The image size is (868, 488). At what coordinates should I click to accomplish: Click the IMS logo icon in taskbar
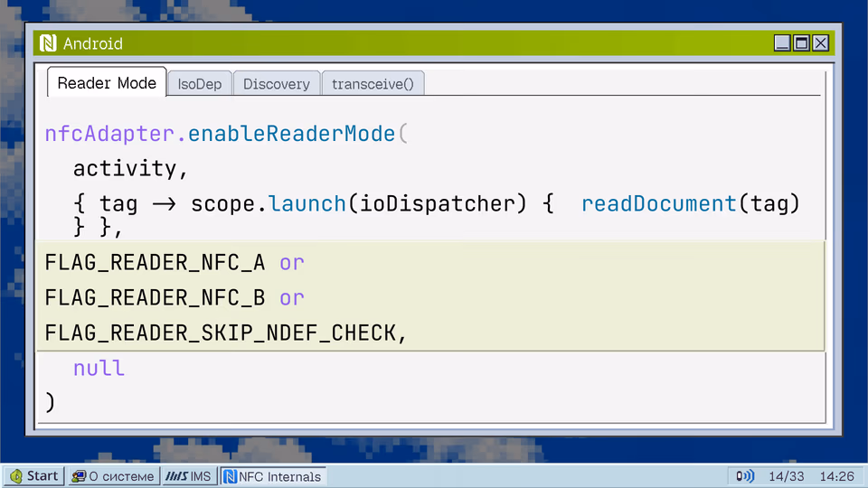click(x=176, y=476)
